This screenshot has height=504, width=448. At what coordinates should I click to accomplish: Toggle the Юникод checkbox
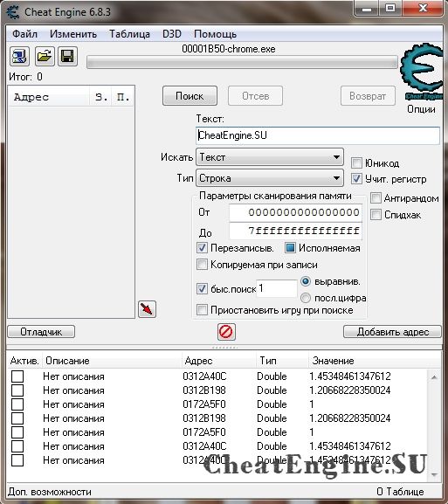click(x=356, y=163)
